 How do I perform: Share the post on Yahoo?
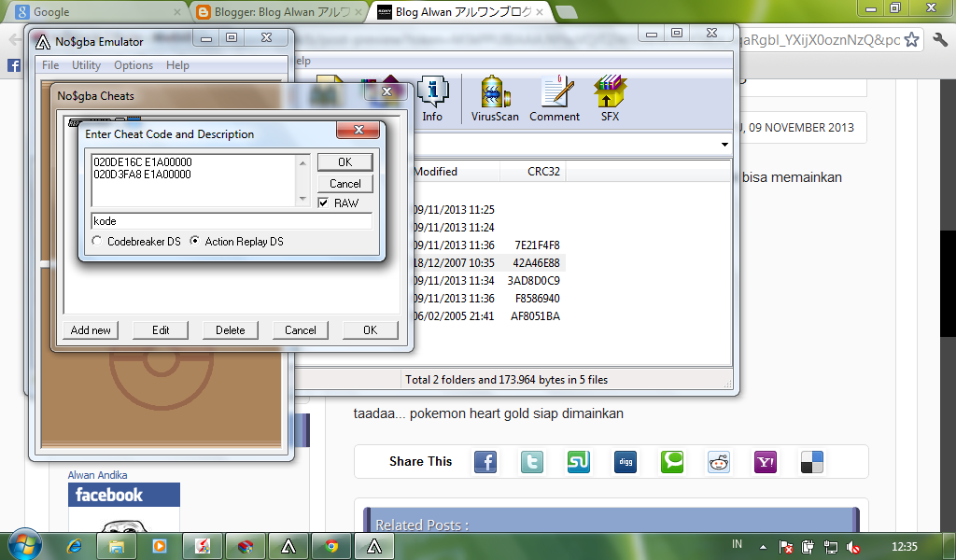click(x=766, y=462)
